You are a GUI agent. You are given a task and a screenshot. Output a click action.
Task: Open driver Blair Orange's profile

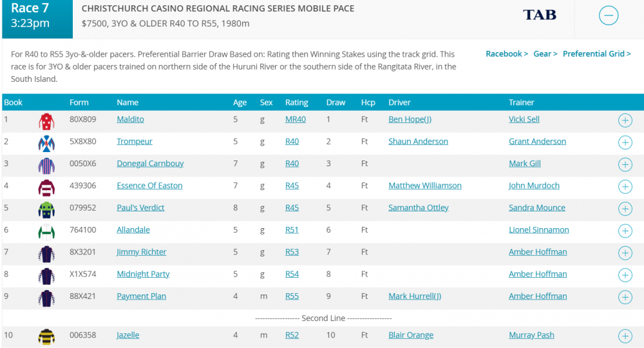(x=411, y=335)
